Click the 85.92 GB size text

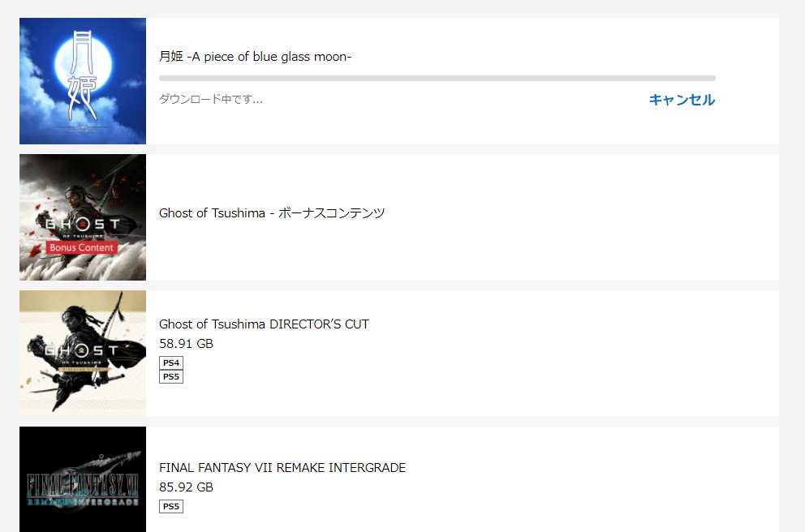point(186,487)
